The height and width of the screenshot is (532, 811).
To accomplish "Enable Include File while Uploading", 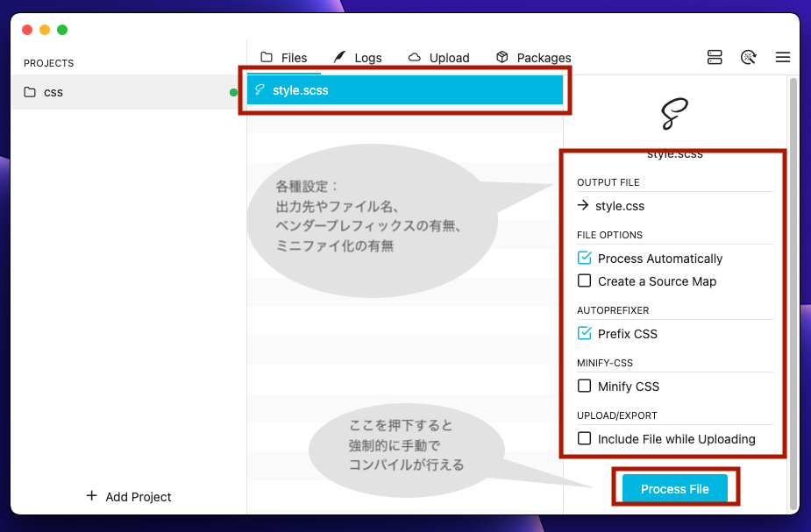I will tap(584, 438).
